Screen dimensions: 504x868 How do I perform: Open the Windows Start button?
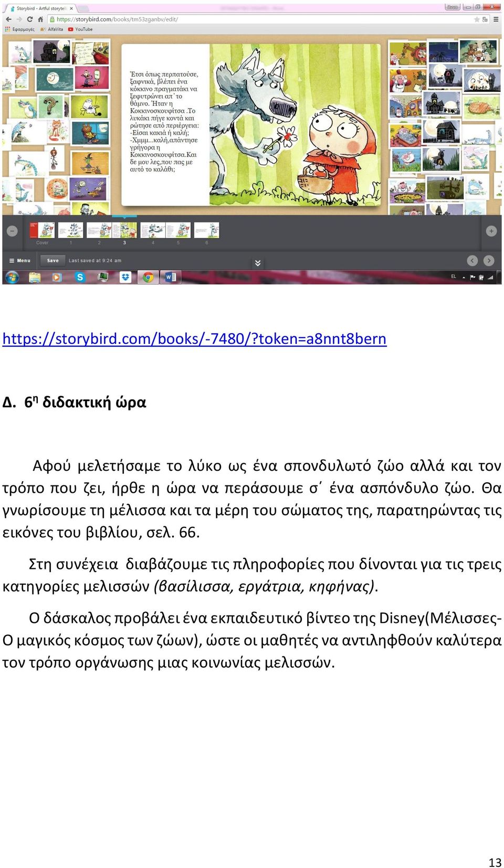(12, 277)
